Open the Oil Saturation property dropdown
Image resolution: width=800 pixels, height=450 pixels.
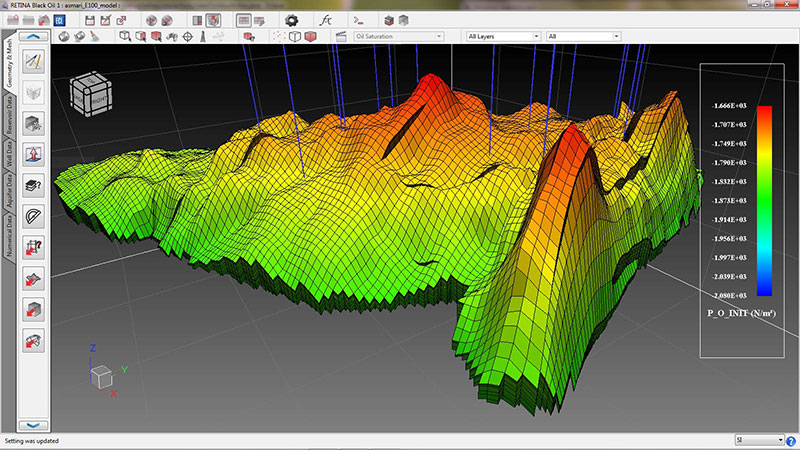click(399, 37)
